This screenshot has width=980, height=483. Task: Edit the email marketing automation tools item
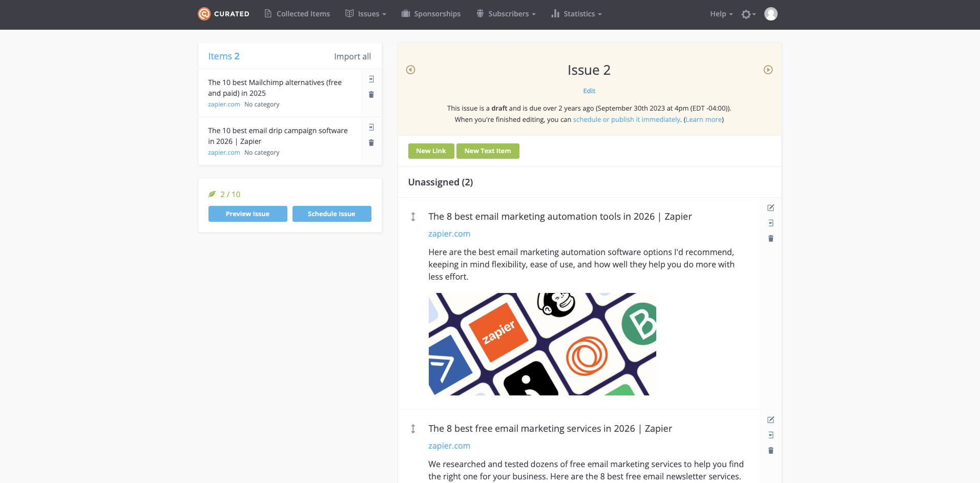click(x=770, y=208)
